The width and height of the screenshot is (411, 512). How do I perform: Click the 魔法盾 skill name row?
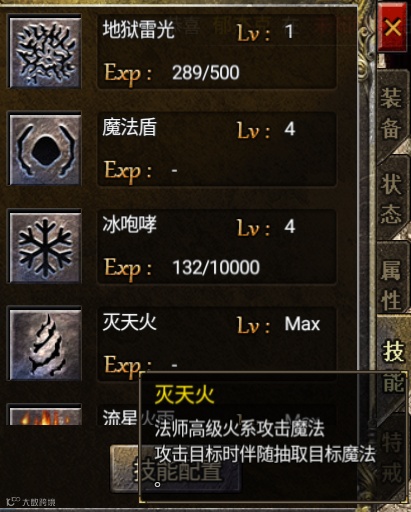click(x=216, y=149)
